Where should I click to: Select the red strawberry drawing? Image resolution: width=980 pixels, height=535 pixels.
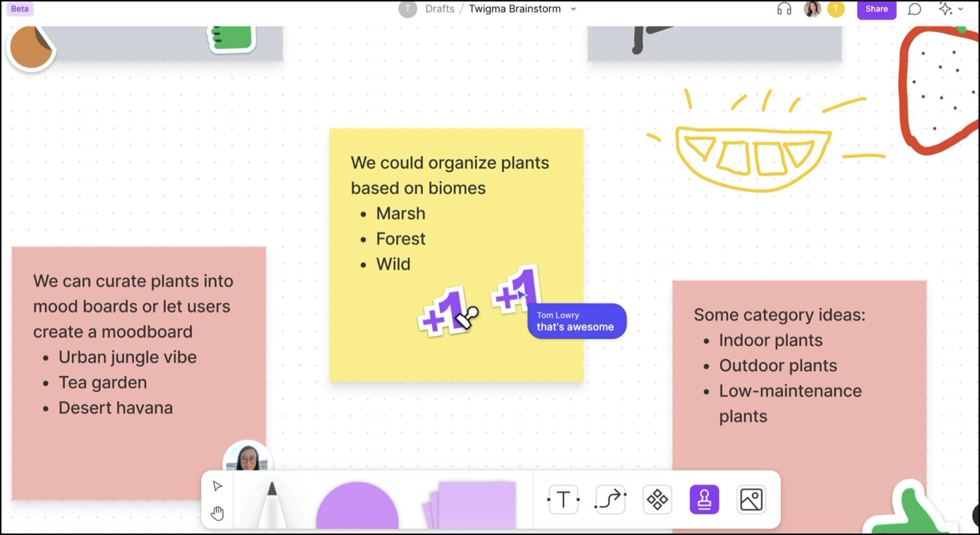939,90
